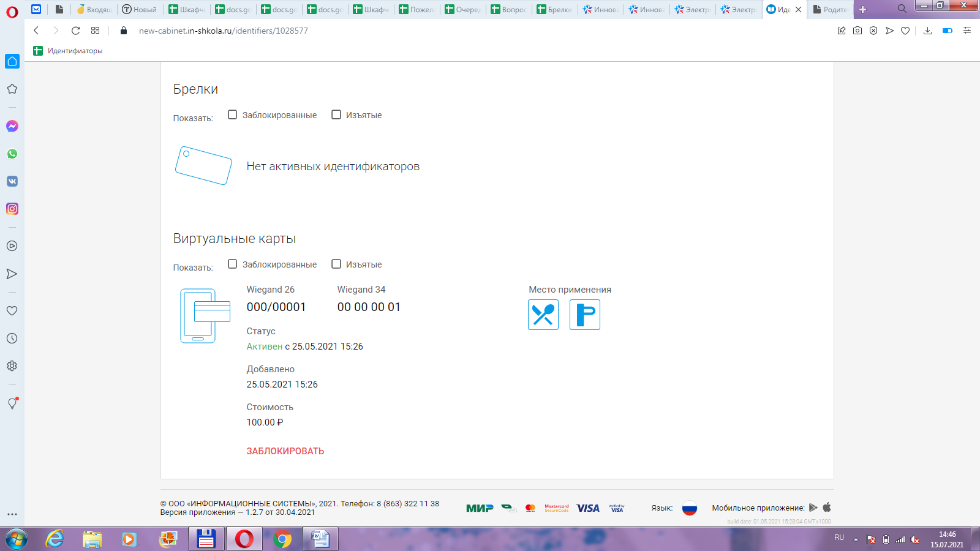
Task: Click the site security padlock icon
Action: pyautogui.click(x=124, y=31)
